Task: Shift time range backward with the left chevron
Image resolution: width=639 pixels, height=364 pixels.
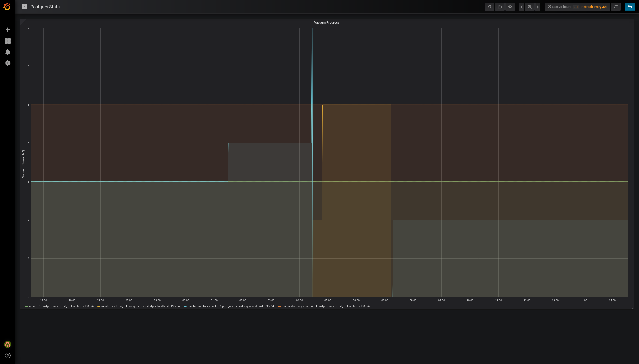Action: click(x=521, y=7)
